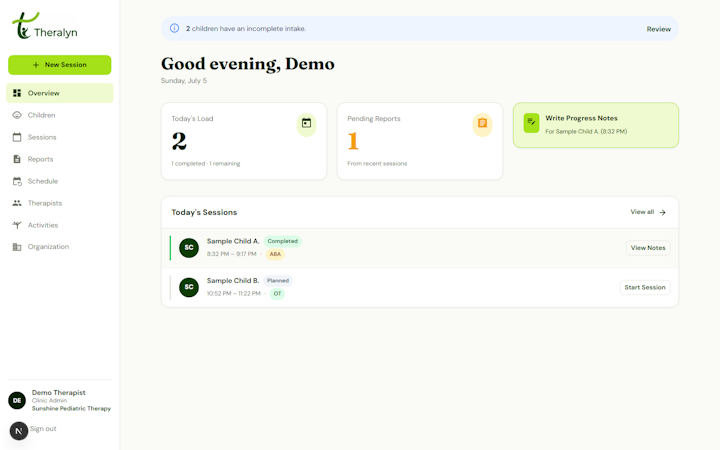Click the Demo Therapist name
This screenshot has height=450, width=720.
59,393
